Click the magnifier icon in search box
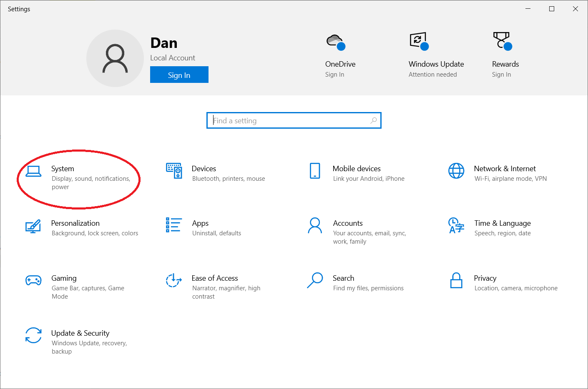The image size is (588, 389). click(x=374, y=121)
